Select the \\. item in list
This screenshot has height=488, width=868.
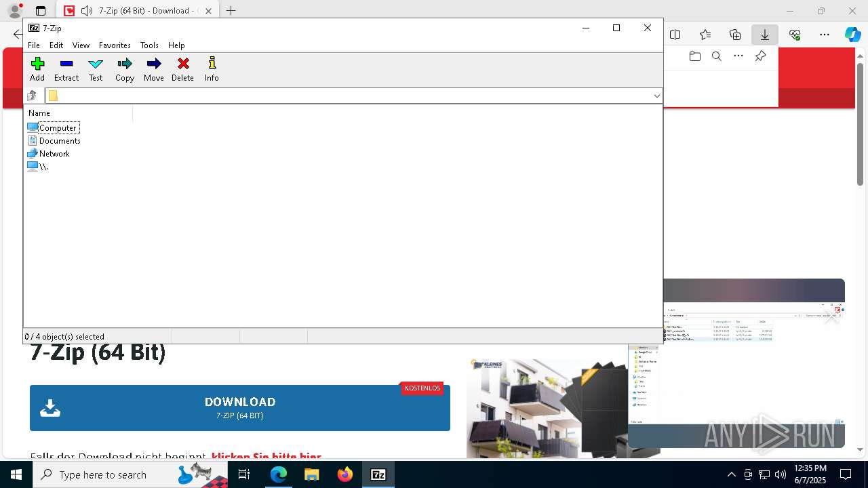pyautogui.click(x=38, y=166)
